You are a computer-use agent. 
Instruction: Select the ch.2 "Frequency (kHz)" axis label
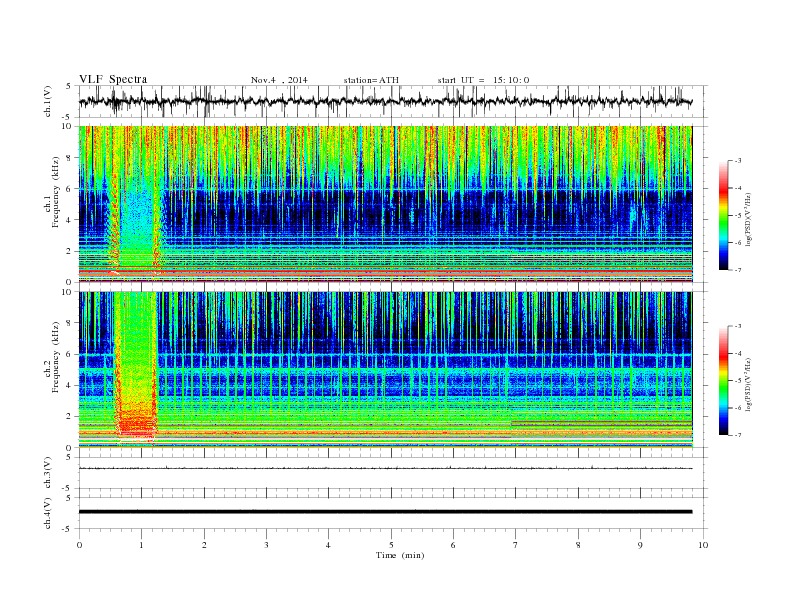[x=56, y=356]
